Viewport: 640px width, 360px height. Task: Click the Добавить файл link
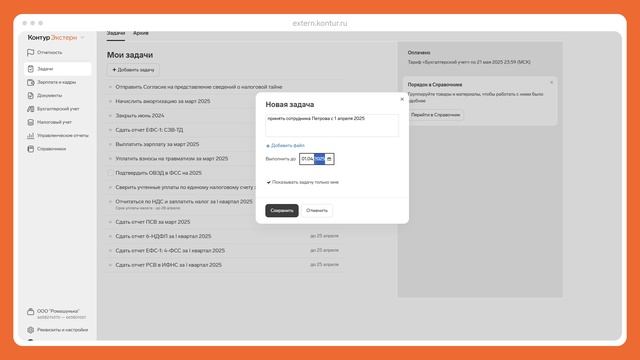(x=288, y=146)
